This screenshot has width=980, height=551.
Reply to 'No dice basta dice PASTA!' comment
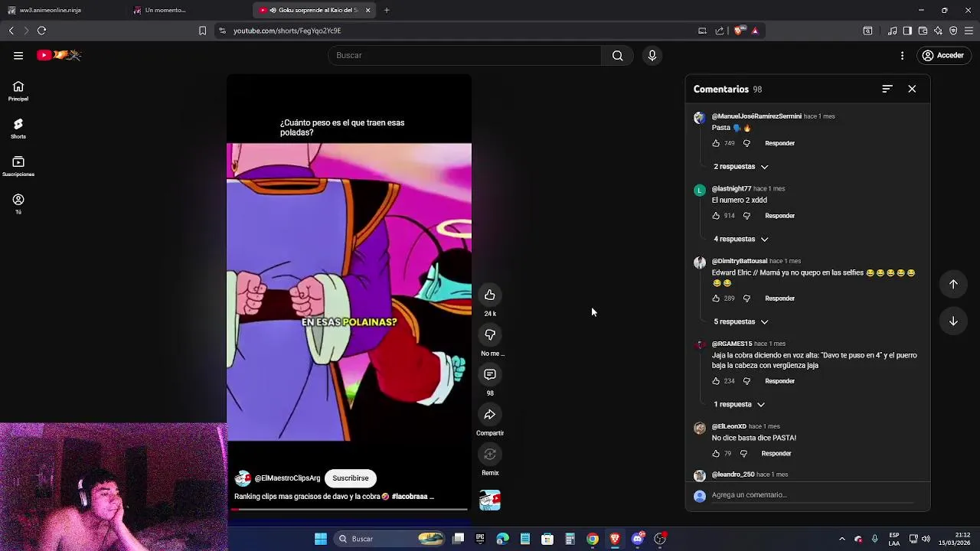776,455
